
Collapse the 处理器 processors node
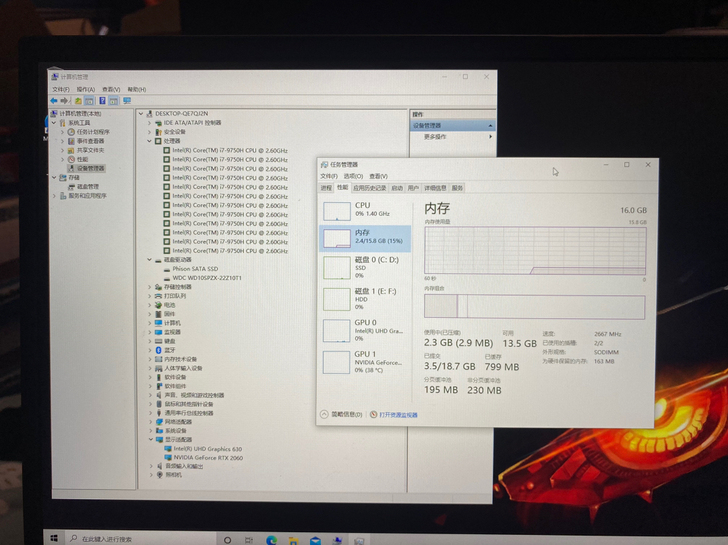pyautogui.click(x=150, y=141)
